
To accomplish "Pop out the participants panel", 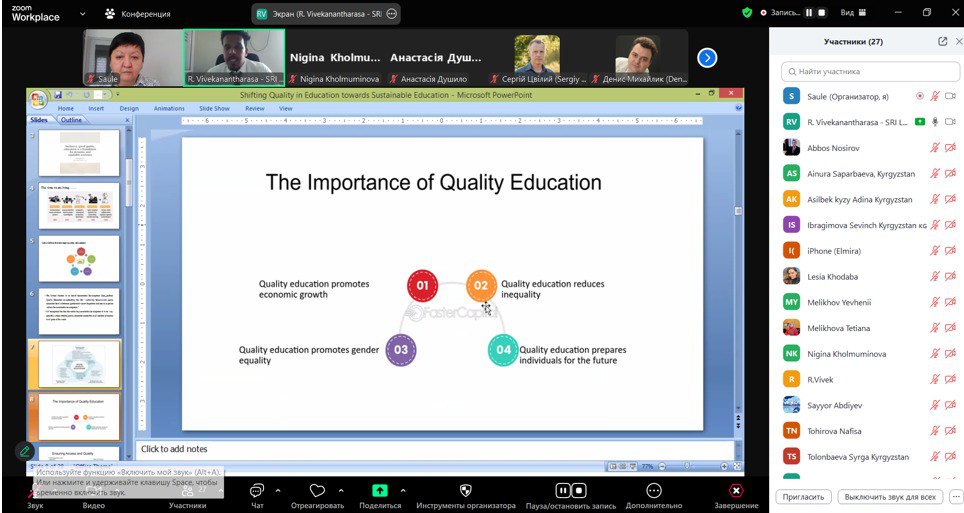I will (x=942, y=41).
